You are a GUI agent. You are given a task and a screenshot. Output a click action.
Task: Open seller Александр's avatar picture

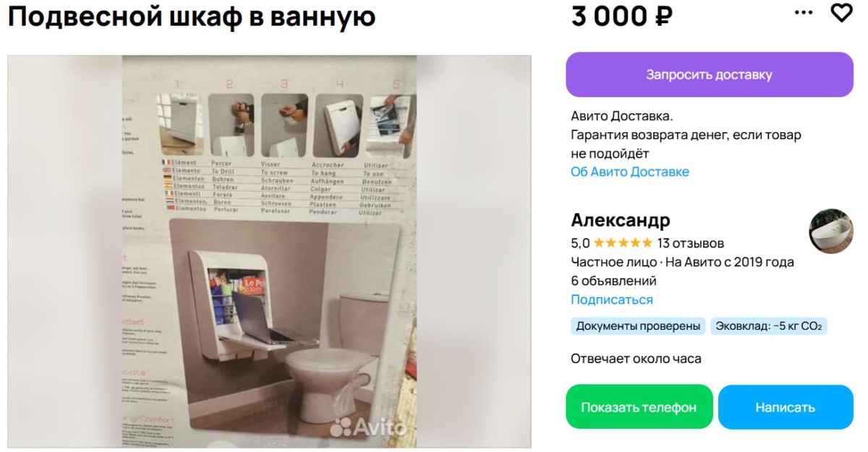point(831,231)
